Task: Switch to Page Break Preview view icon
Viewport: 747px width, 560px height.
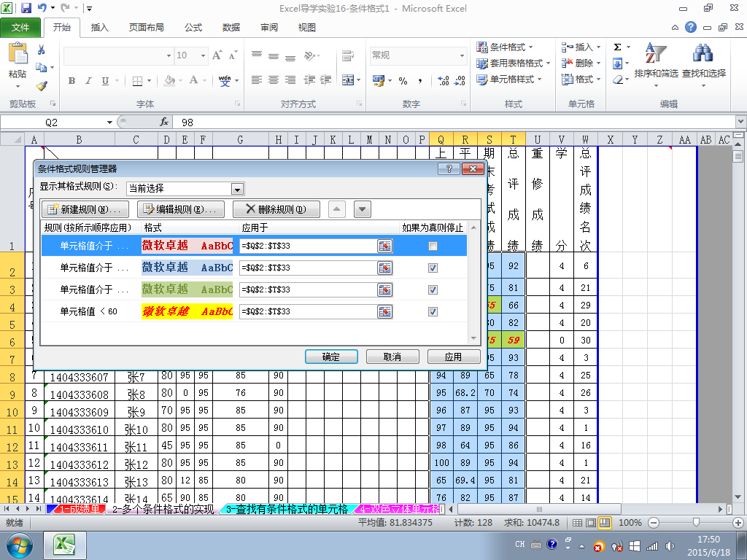Action: pos(604,522)
